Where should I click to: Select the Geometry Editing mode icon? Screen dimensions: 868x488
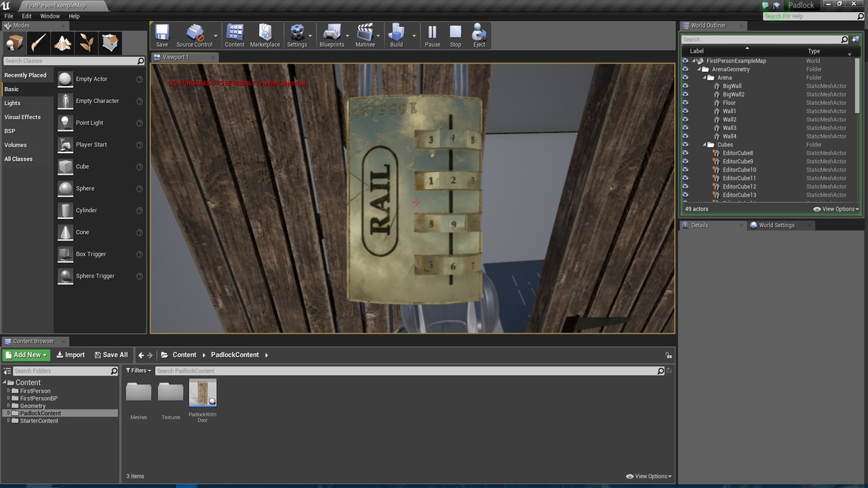[x=110, y=43]
